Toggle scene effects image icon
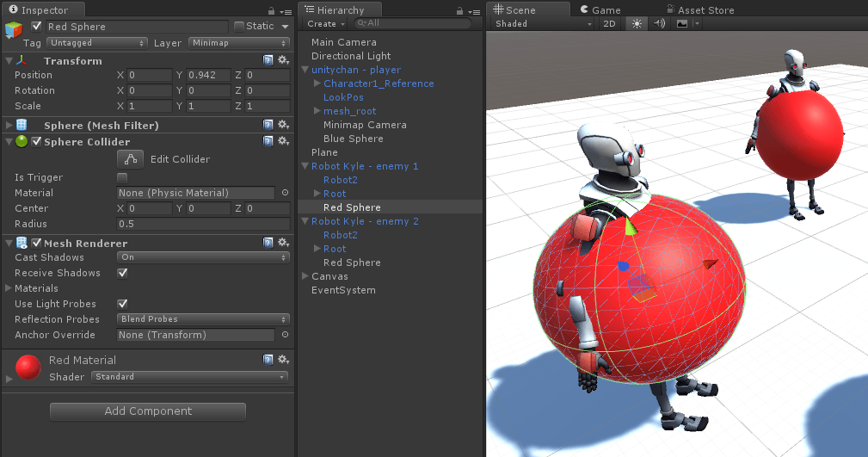This screenshot has height=457, width=868. tap(682, 24)
